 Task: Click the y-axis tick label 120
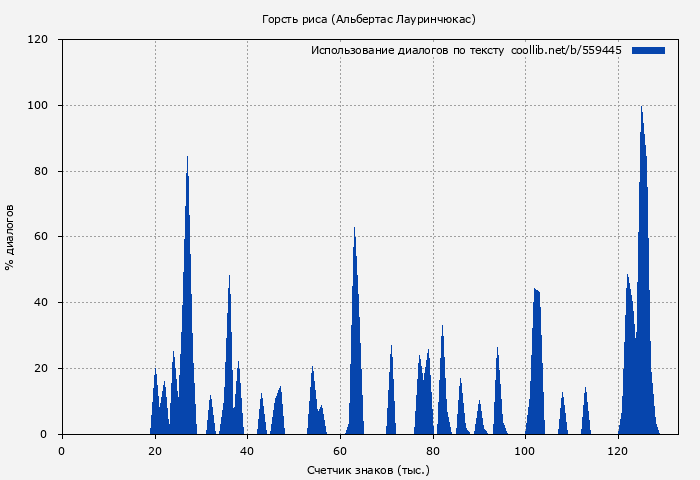point(38,40)
